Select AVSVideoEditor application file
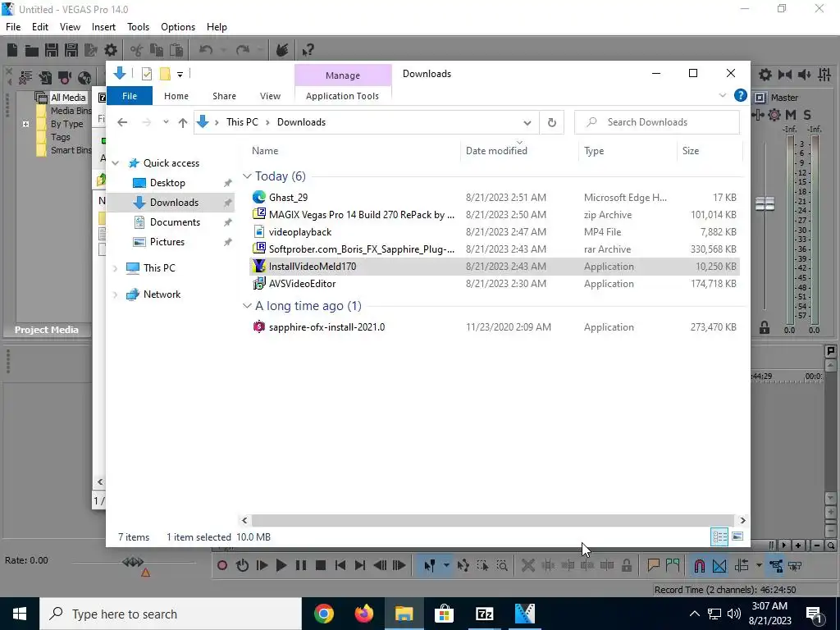 click(495, 284)
